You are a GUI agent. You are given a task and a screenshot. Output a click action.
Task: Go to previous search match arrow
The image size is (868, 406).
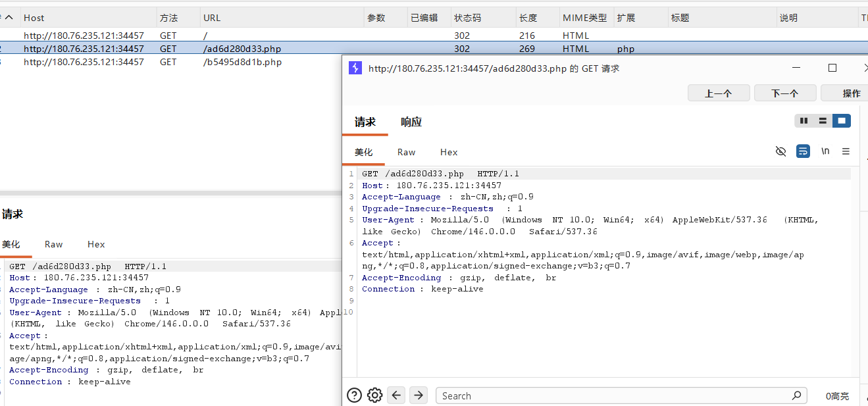[396, 395]
